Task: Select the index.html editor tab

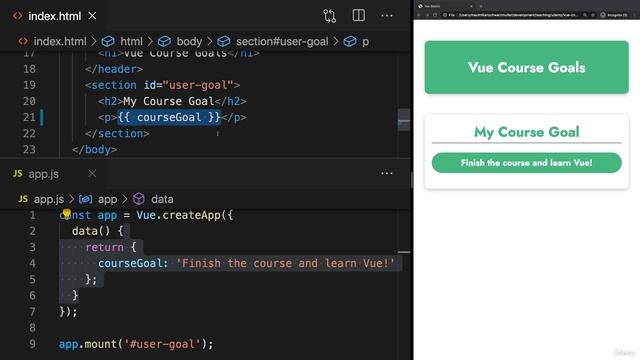Action: pyautogui.click(x=55, y=16)
